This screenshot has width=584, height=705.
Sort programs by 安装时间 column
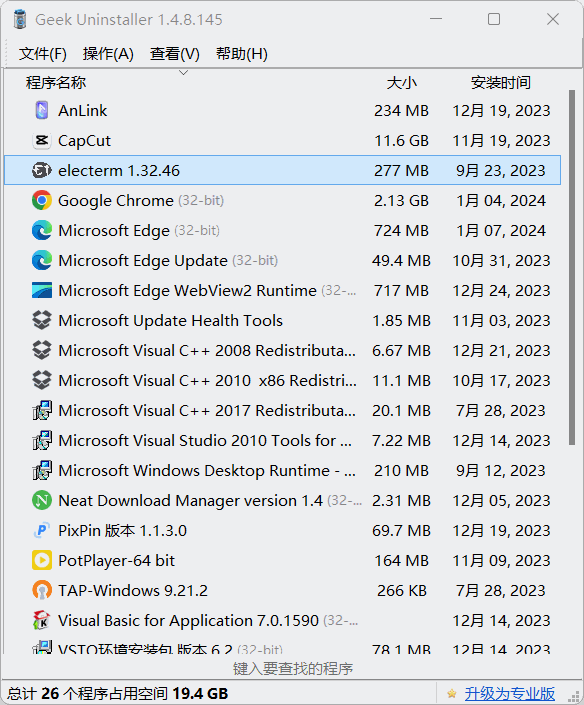click(x=500, y=83)
